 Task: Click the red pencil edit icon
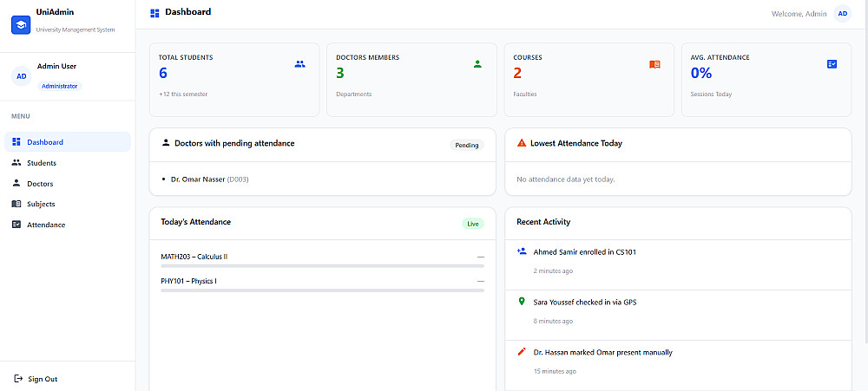(x=521, y=352)
